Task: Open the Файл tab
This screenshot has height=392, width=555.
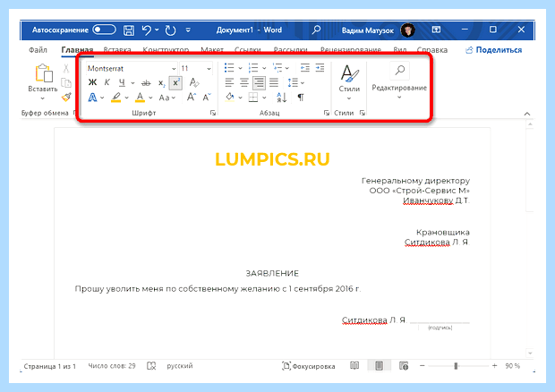Action: click(38, 50)
